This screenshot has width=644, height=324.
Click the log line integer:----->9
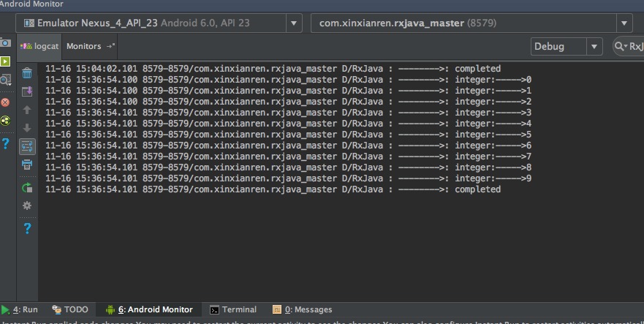288,178
